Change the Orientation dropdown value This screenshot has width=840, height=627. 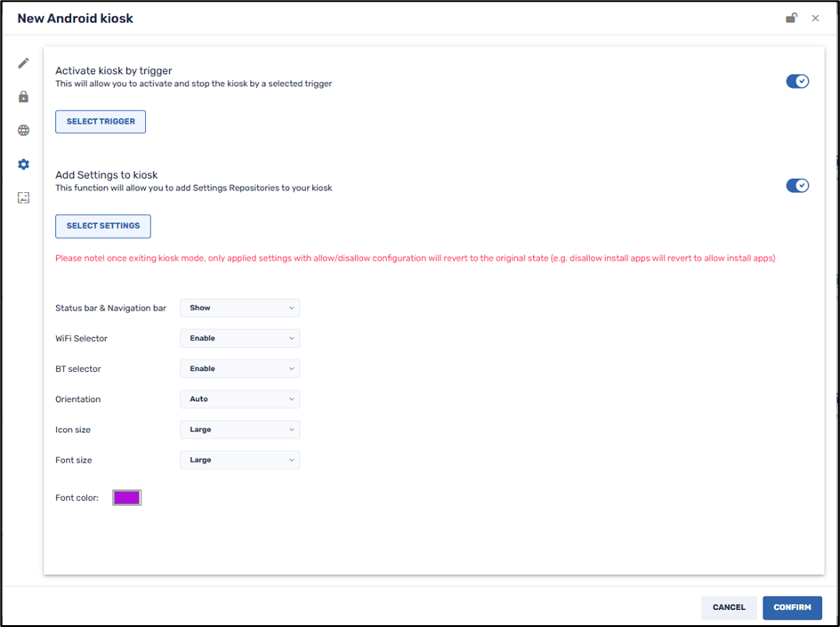pyautogui.click(x=239, y=399)
